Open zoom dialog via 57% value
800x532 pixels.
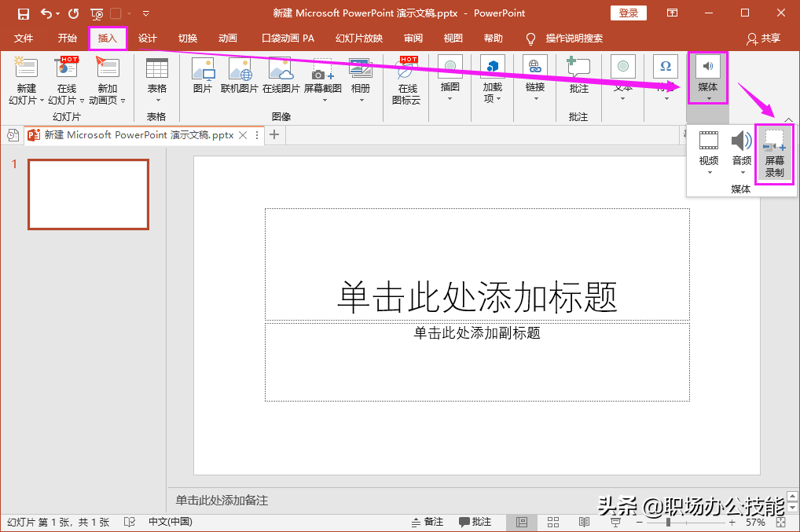755,523
